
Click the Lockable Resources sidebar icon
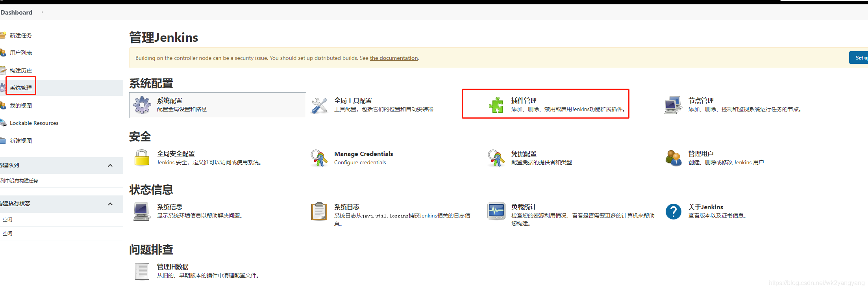pyautogui.click(x=3, y=123)
